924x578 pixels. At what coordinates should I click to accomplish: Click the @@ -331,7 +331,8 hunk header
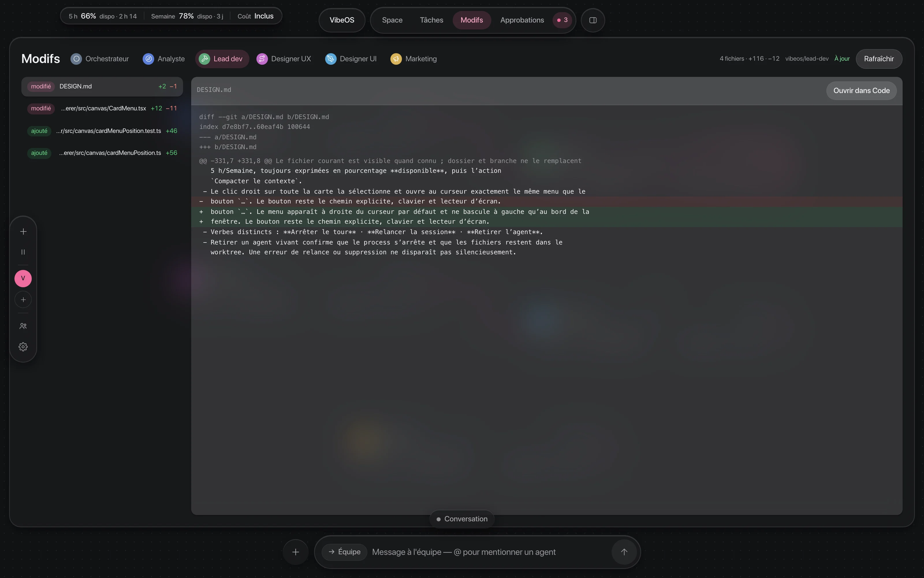click(x=390, y=161)
